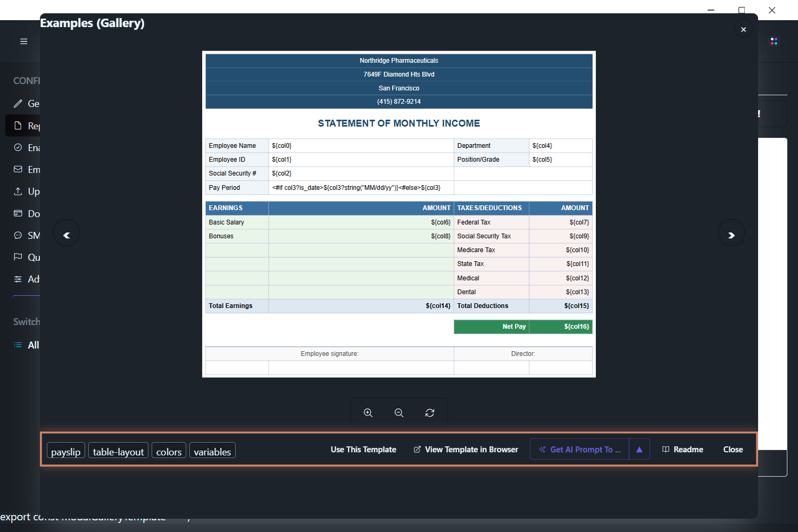
Task: Click the Get AI Prompt To button
Action: pos(580,450)
